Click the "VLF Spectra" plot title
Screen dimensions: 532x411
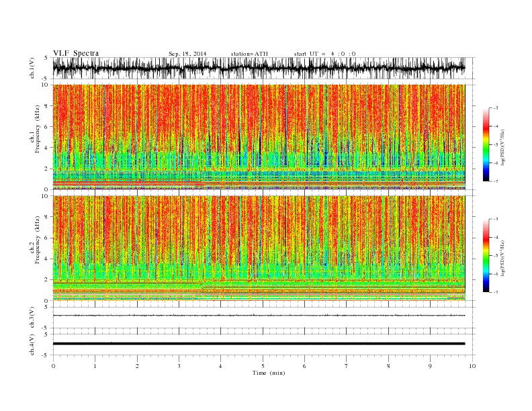tap(76, 53)
